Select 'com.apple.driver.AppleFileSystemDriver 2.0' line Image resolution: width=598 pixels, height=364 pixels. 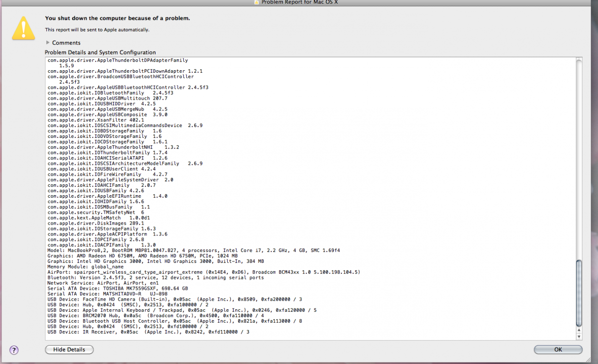[111, 180]
